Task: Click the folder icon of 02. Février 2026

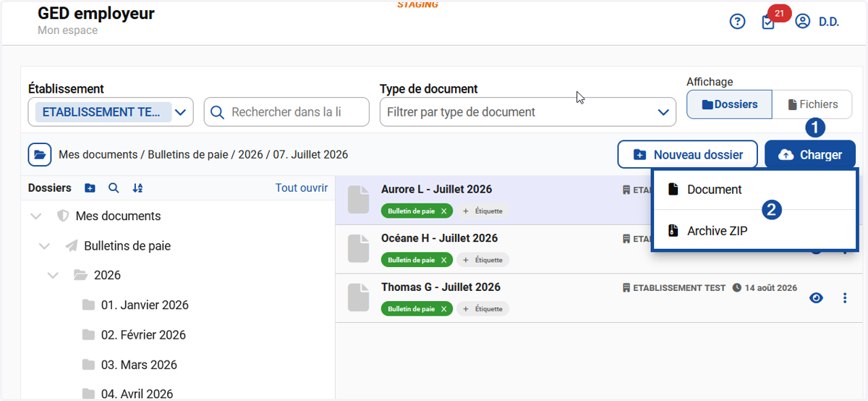Action: tap(88, 334)
